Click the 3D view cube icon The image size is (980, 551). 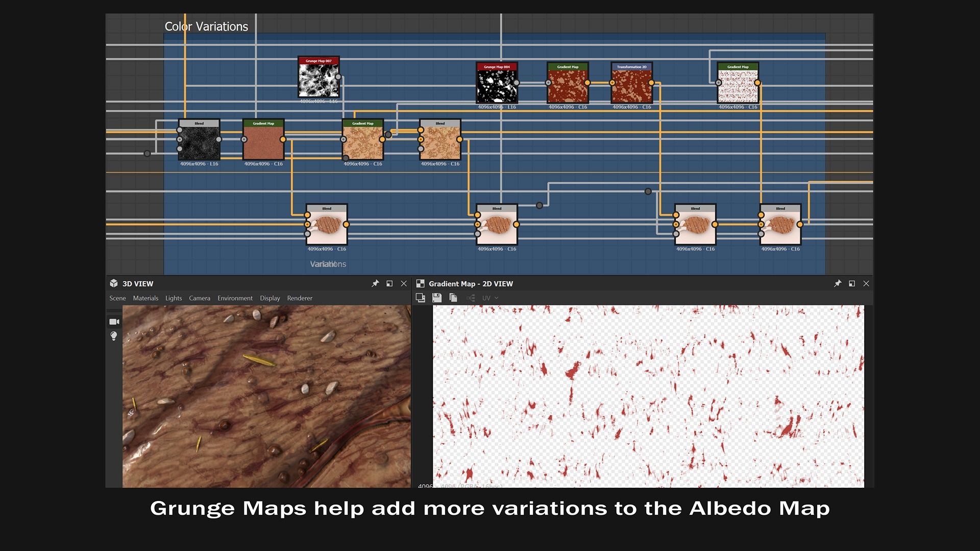pyautogui.click(x=114, y=284)
